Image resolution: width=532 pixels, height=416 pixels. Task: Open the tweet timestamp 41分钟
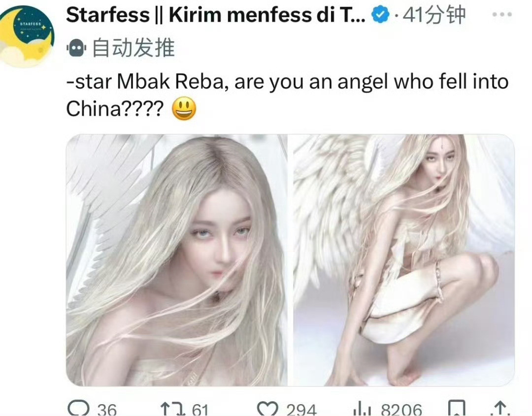(x=434, y=15)
